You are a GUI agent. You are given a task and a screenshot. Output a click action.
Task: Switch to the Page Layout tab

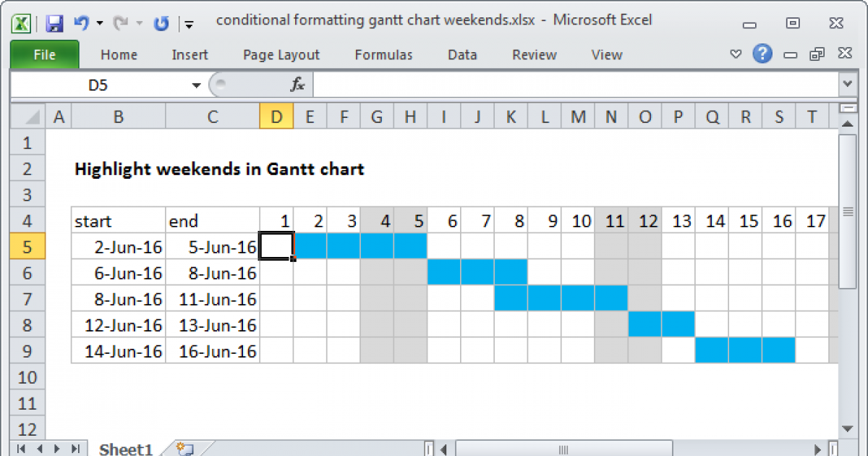pos(281,55)
